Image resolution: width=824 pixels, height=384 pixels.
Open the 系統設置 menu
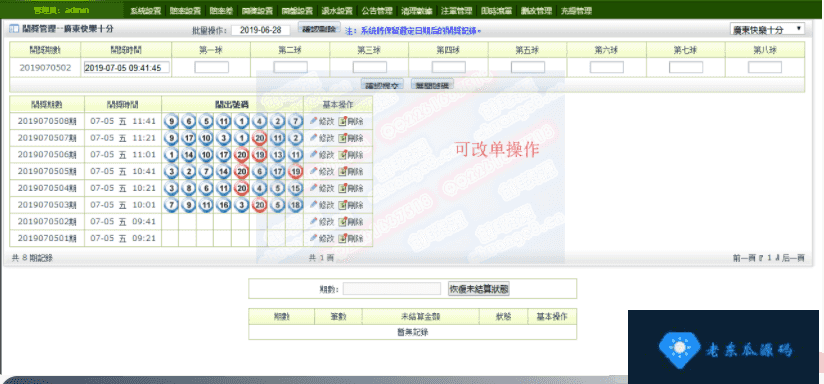pos(146,11)
